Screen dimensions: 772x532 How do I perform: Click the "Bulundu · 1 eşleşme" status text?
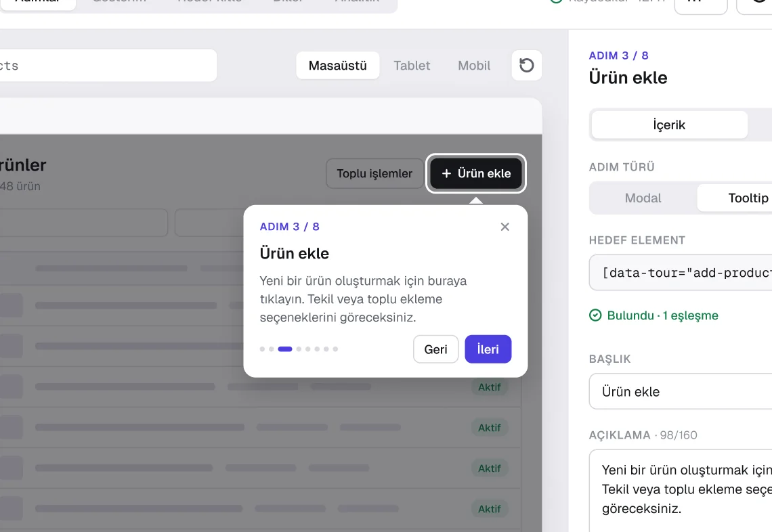pyautogui.click(x=663, y=315)
